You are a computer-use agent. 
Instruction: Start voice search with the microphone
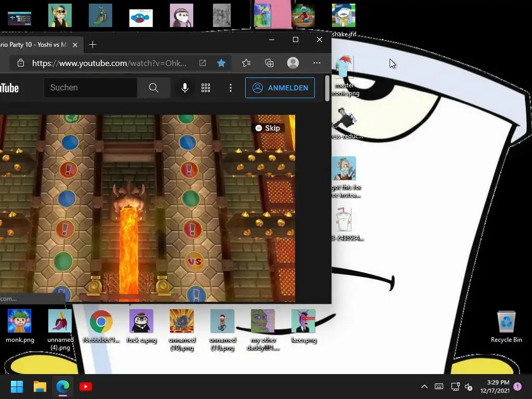(x=184, y=88)
